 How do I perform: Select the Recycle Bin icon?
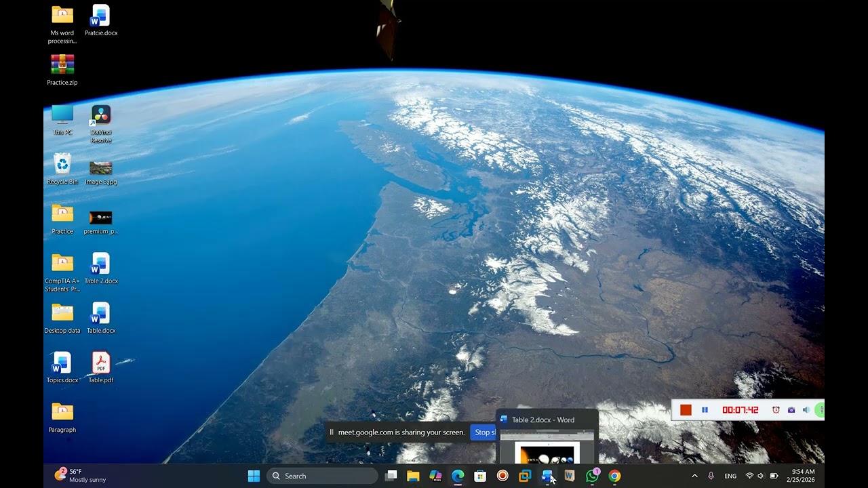point(62,169)
